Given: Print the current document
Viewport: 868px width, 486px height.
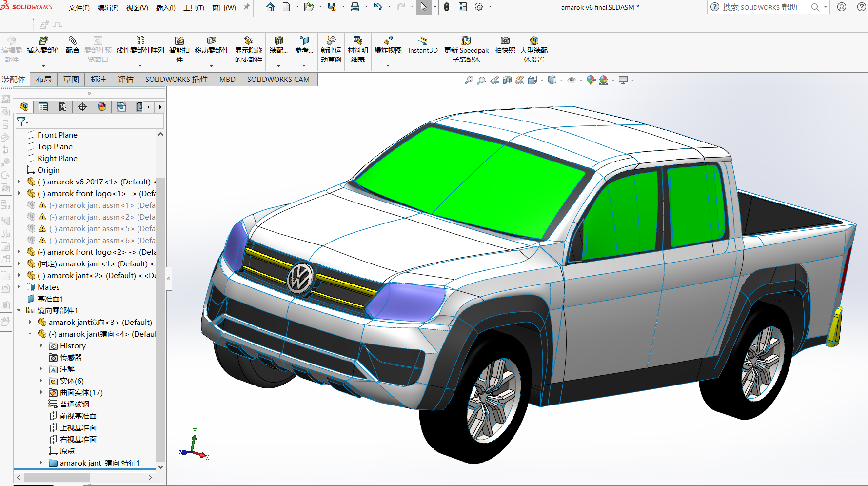Looking at the screenshot, I should (355, 7).
